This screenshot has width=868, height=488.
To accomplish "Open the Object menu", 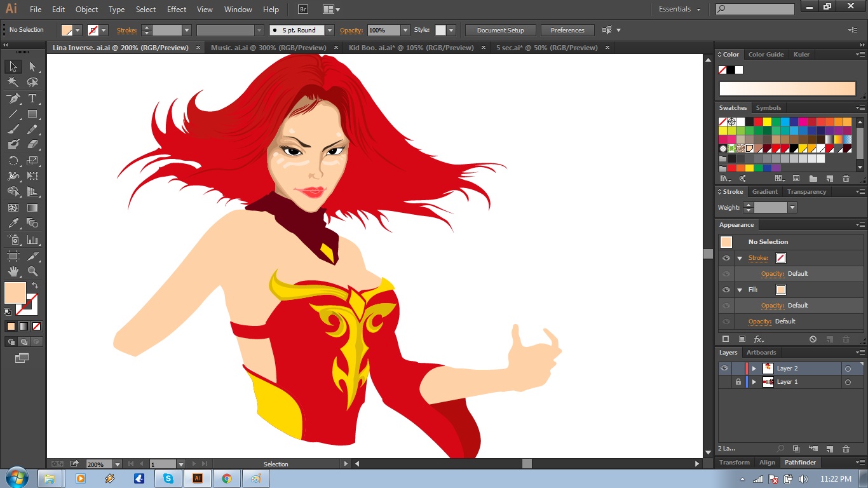I will (x=87, y=10).
